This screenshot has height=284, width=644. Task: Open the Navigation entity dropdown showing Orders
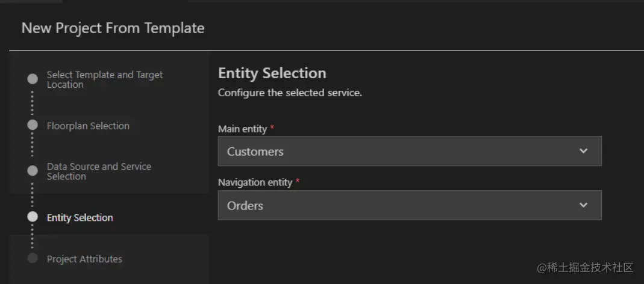(x=398, y=205)
